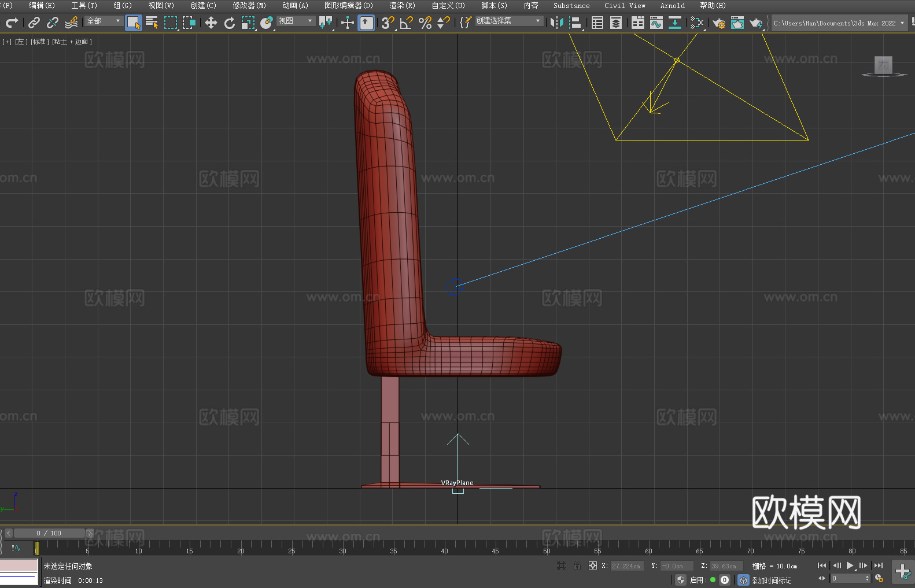
Task: Go to the start frame
Action: (822, 565)
